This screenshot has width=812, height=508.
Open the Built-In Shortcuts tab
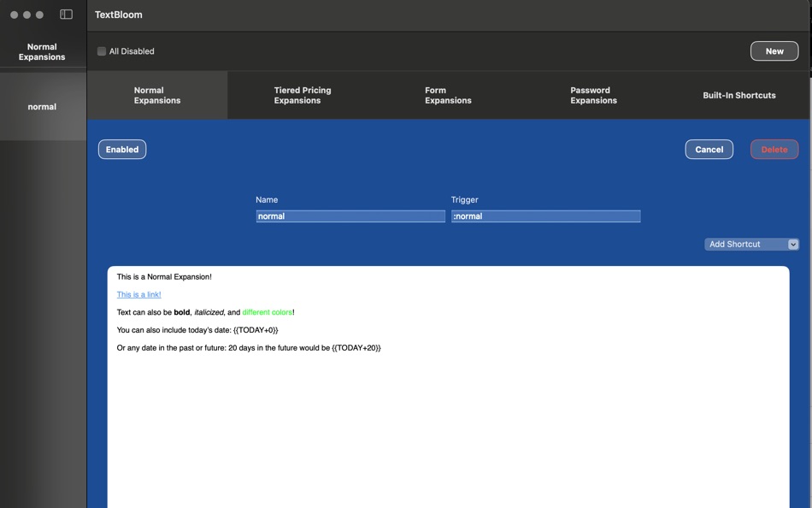739,96
